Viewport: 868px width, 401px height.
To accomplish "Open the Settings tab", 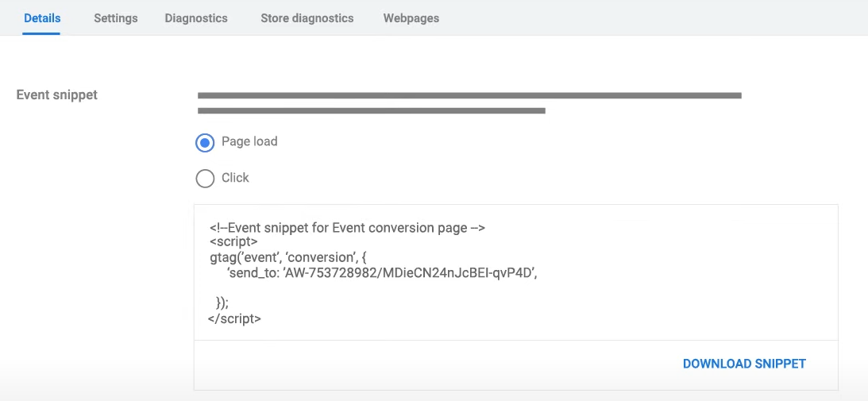I will pos(115,18).
